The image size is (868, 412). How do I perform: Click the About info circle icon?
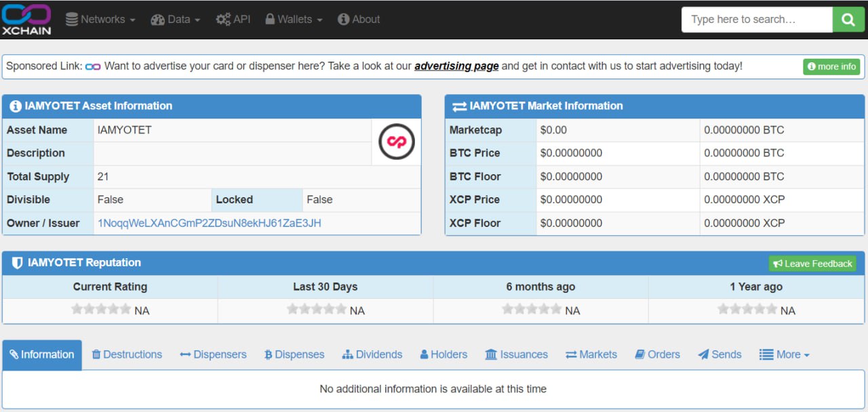coord(343,20)
